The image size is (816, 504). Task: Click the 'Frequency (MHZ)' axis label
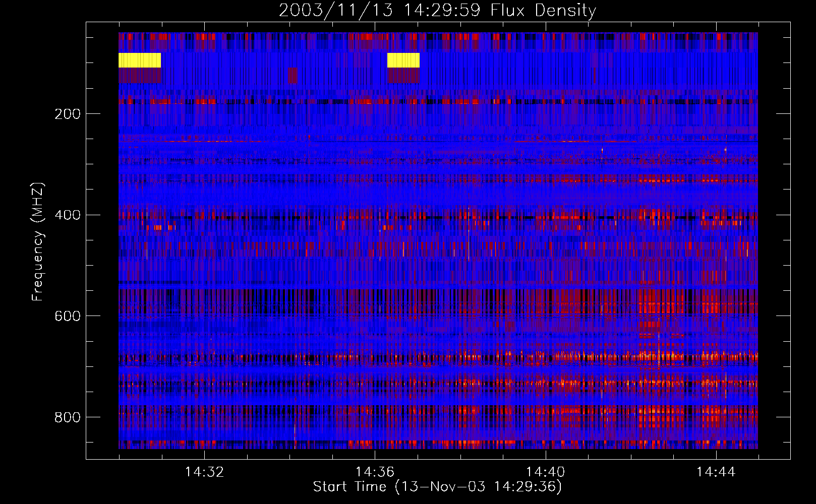(38, 242)
